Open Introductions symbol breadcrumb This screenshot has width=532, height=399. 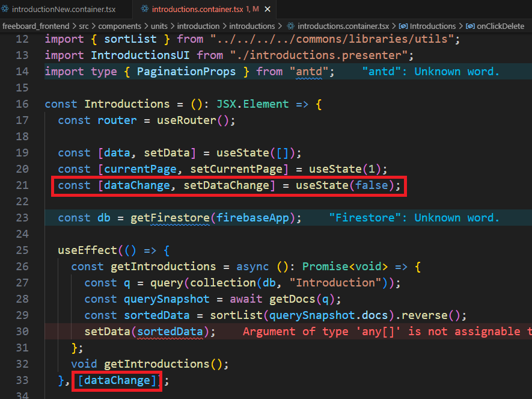click(x=433, y=26)
